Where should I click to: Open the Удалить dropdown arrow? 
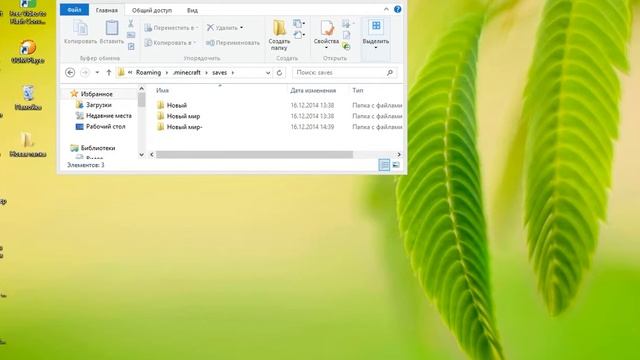[x=242, y=28]
